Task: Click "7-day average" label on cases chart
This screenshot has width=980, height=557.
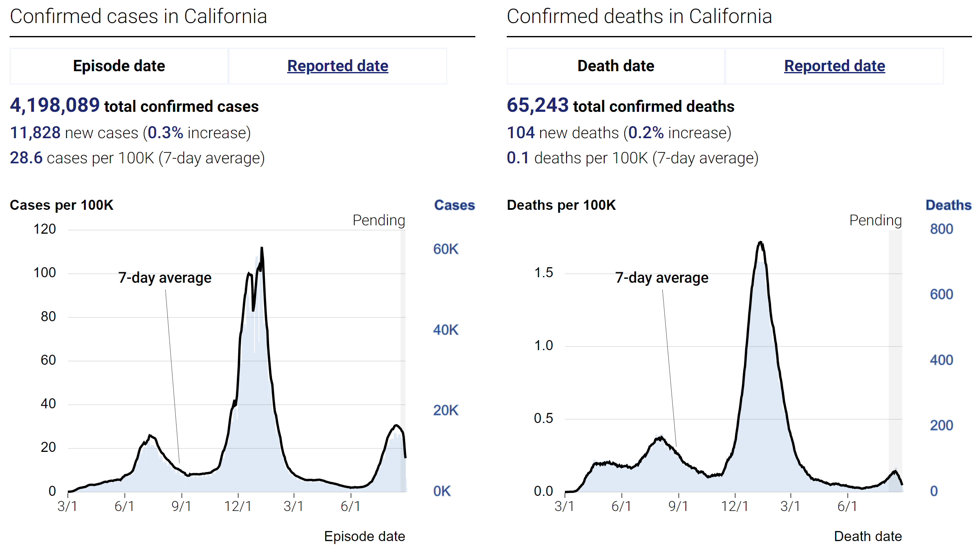Action: click(x=165, y=278)
